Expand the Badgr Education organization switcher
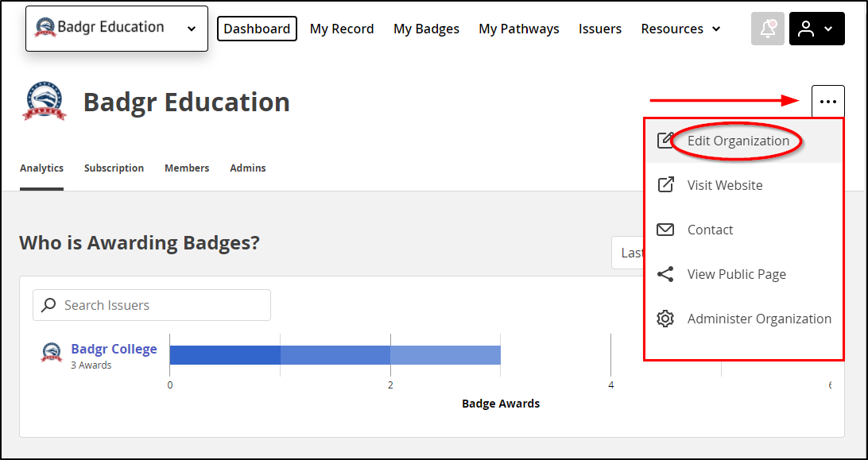 [x=117, y=29]
